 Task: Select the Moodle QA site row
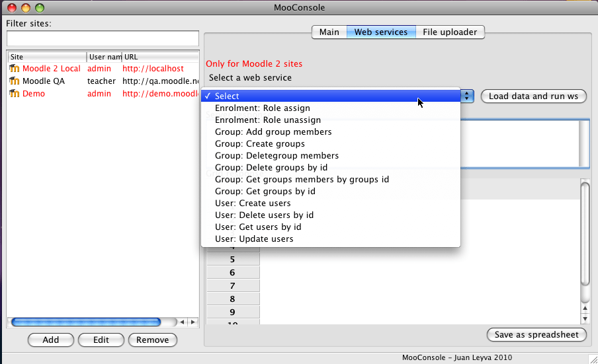point(103,81)
